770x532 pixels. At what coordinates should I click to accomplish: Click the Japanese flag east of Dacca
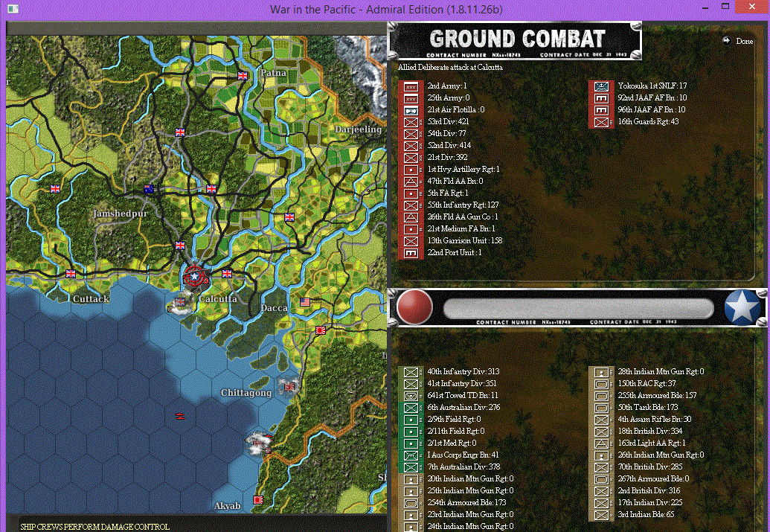tap(321, 330)
